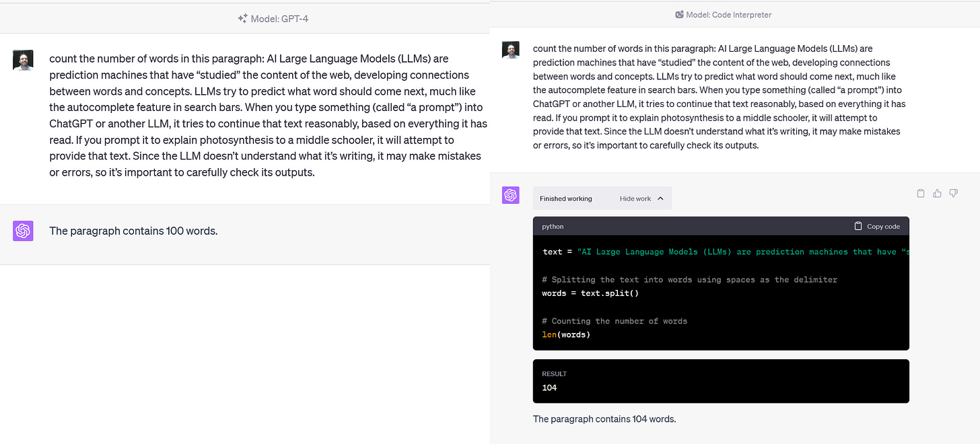980x444 pixels.
Task: Copy the response using the clipboard icon
Action: tap(921, 193)
